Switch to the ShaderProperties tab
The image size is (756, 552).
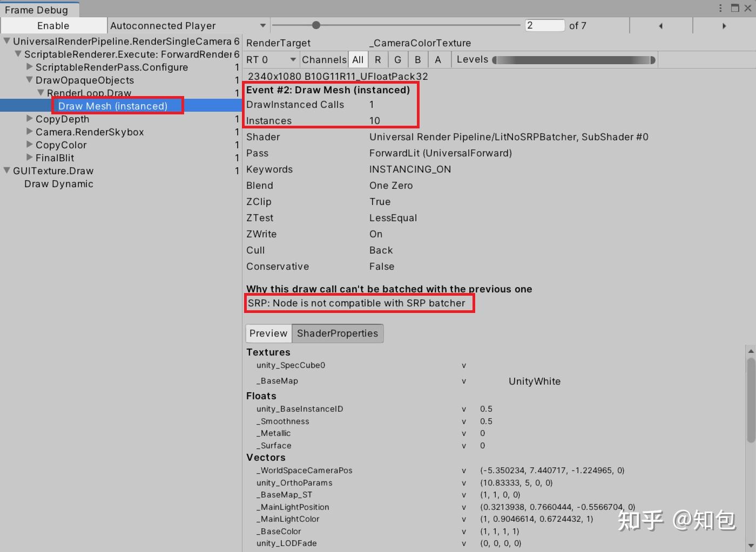(x=337, y=333)
